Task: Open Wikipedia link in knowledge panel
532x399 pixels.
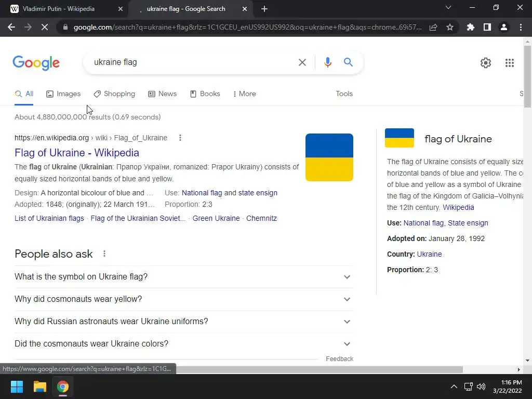Action: [x=458, y=208]
